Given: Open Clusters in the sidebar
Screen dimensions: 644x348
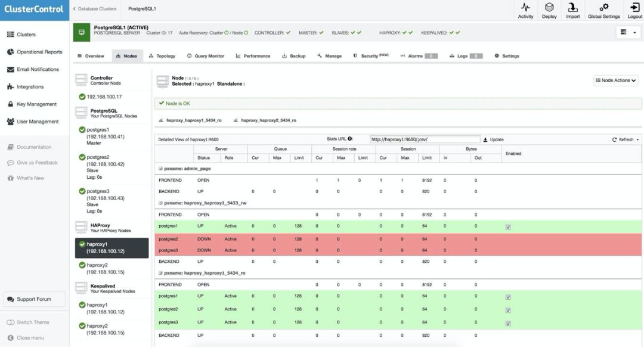Looking at the screenshot, I should click(x=21, y=35).
